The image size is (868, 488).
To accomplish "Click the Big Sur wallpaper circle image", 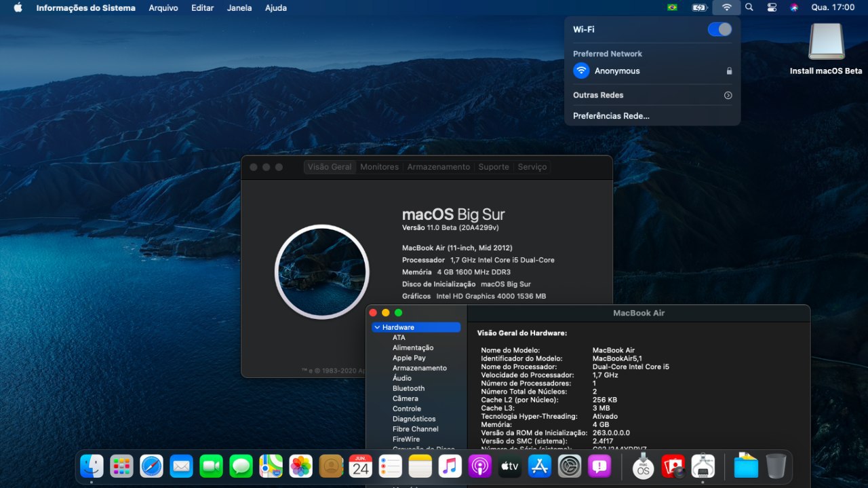I will (x=322, y=271).
